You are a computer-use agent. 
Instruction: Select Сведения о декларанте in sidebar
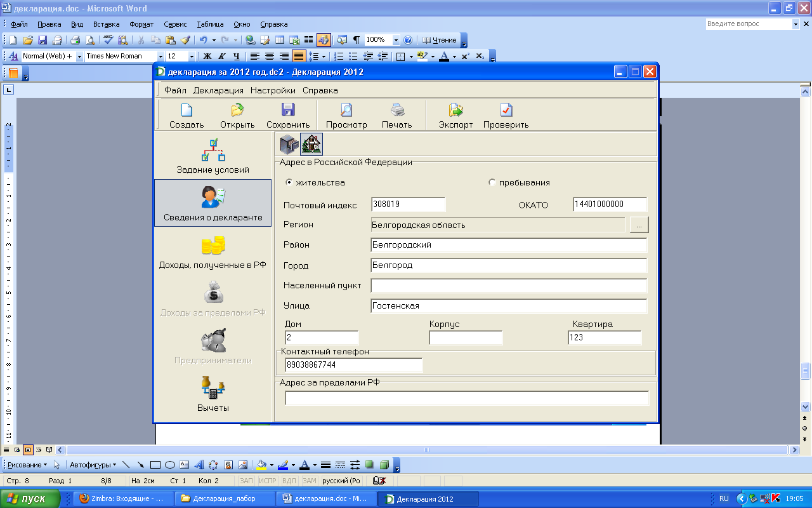pos(213,203)
